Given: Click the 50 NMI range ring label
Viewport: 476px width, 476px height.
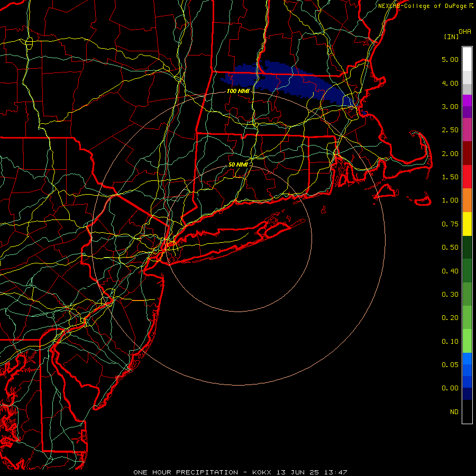Looking at the screenshot, I should (x=238, y=164).
